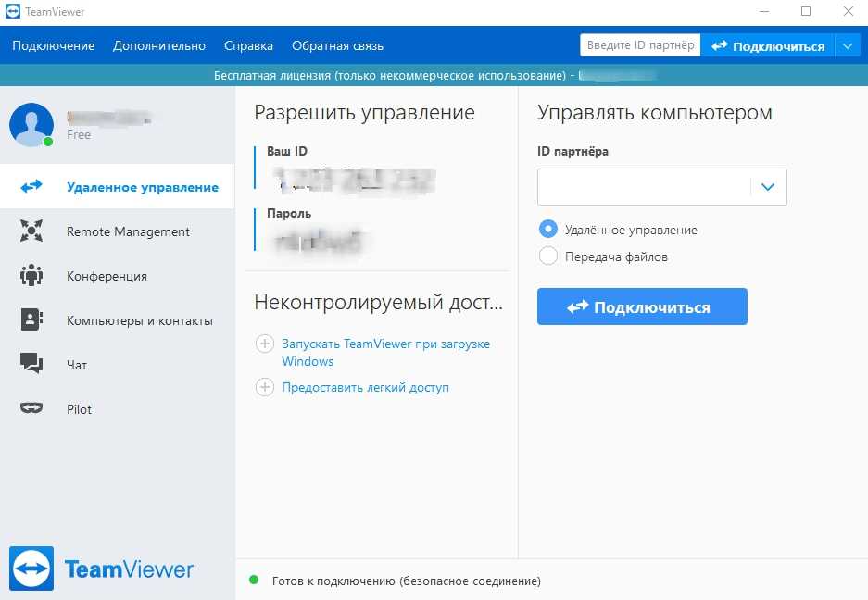The image size is (868, 600).
Task: Open the Дополнительно menu
Action: tap(159, 46)
